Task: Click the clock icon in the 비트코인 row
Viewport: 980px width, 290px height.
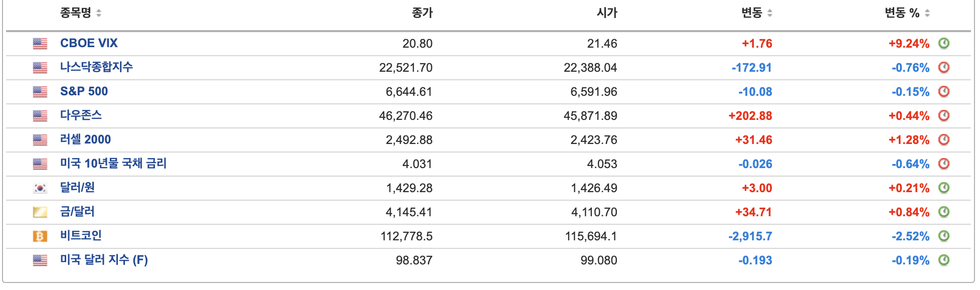Action: click(x=945, y=235)
